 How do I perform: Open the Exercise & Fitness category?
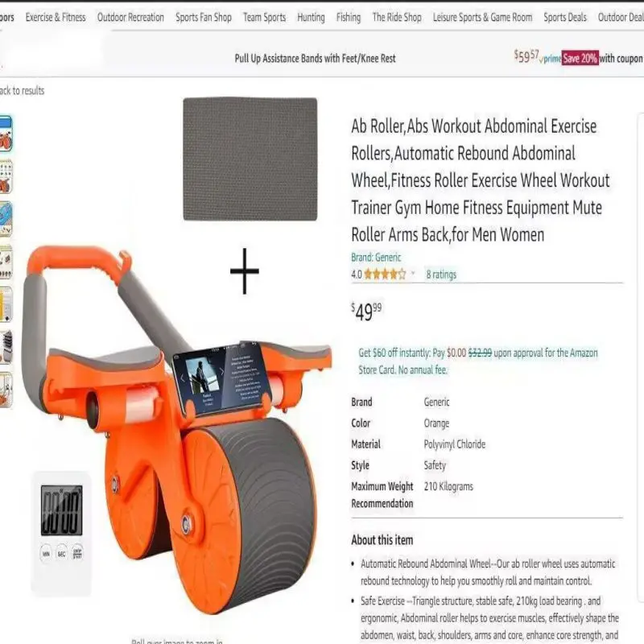click(56, 17)
